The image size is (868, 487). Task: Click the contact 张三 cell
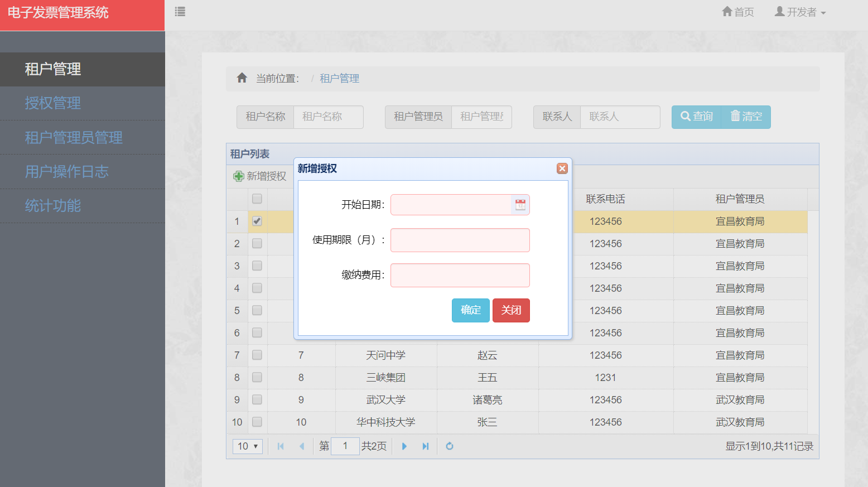488,422
